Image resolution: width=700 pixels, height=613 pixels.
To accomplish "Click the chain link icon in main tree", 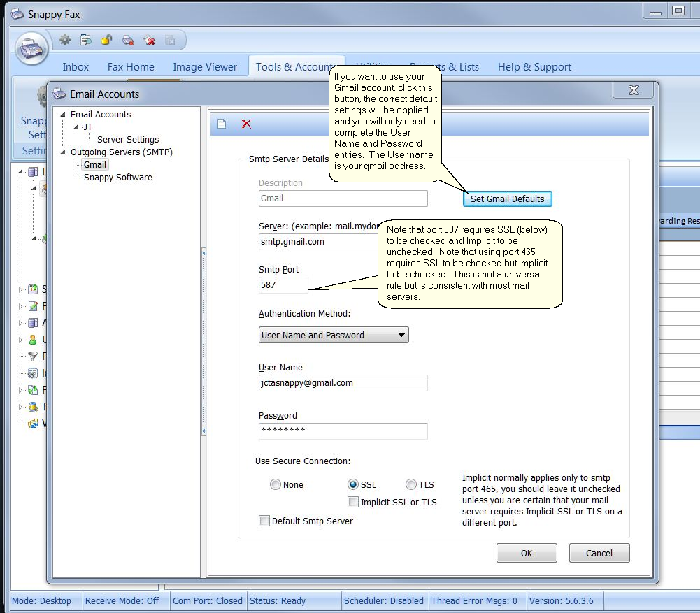I will [x=33, y=373].
